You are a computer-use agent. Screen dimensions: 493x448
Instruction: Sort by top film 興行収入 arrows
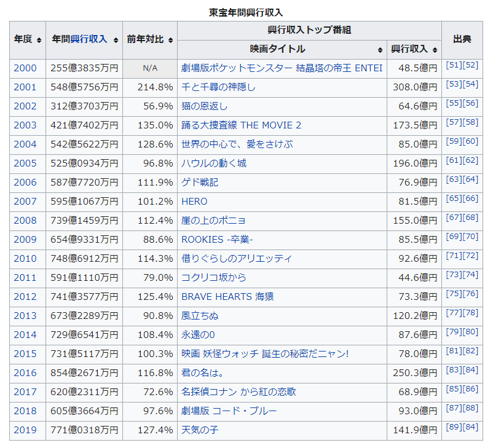[435, 50]
